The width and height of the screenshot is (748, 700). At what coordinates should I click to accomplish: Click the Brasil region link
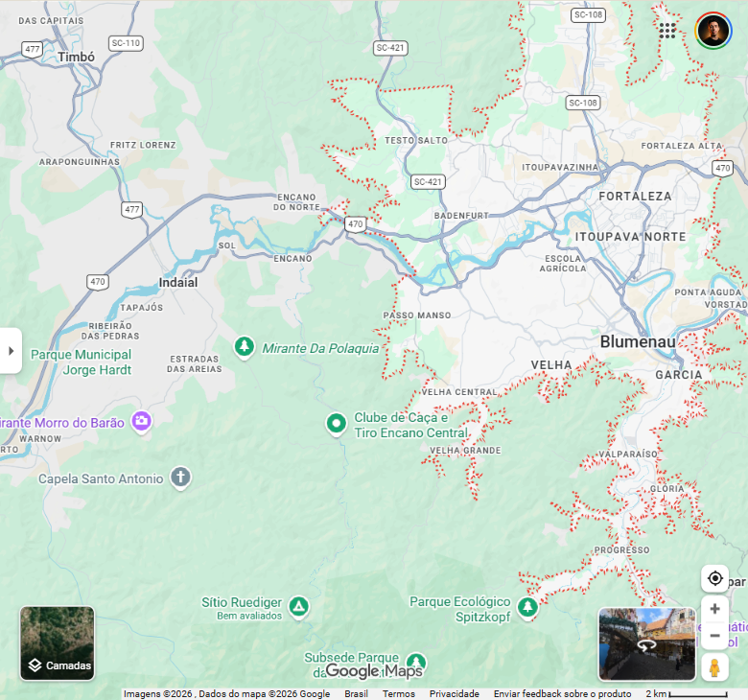[356, 693]
